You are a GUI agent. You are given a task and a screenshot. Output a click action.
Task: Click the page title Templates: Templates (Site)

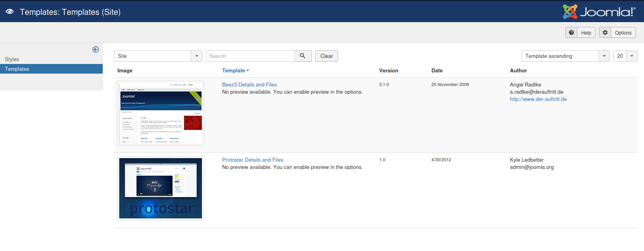pyautogui.click(x=70, y=12)
